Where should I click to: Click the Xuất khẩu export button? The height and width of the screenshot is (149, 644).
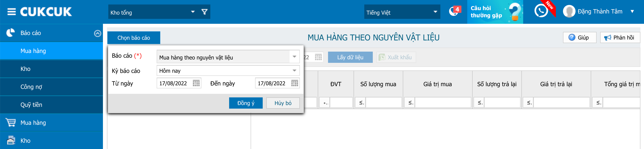(396, 57)
